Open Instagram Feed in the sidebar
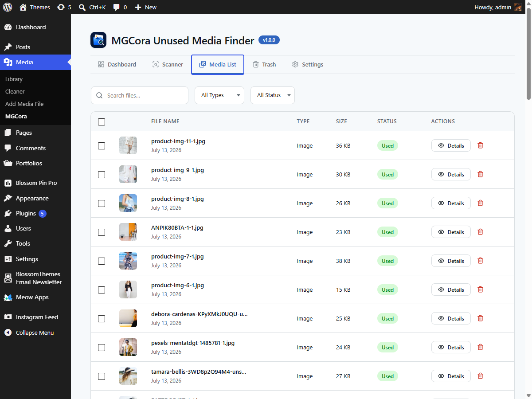 click(35, 317)
